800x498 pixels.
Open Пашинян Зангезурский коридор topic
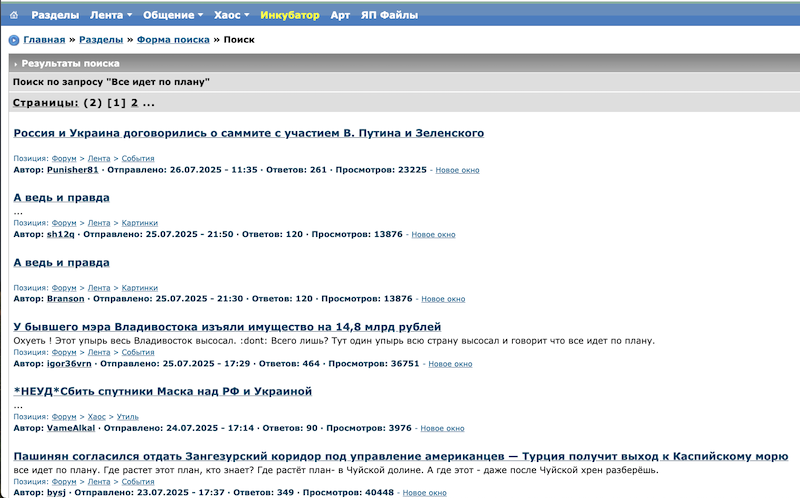(401, 457)
